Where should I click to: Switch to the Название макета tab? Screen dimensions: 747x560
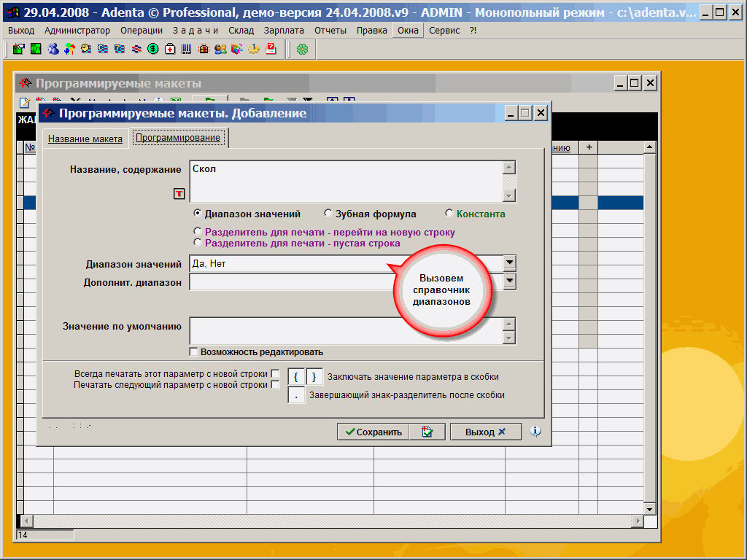click(85, 139)
